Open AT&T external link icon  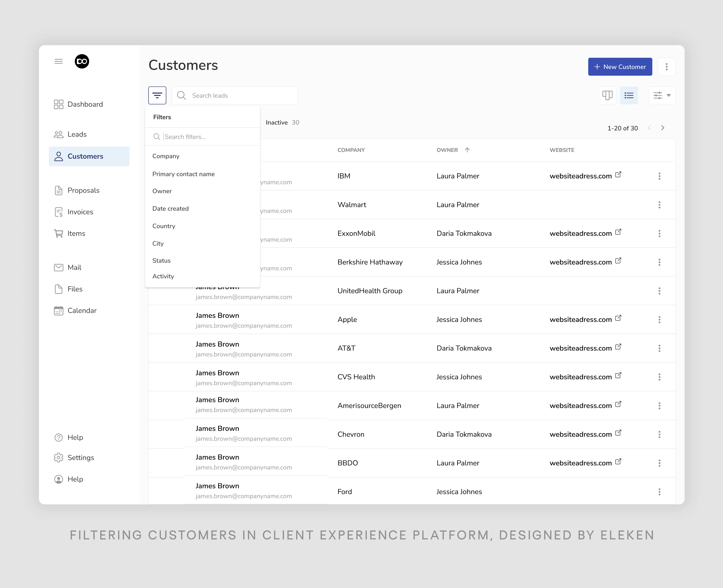(x=618, y=347)
